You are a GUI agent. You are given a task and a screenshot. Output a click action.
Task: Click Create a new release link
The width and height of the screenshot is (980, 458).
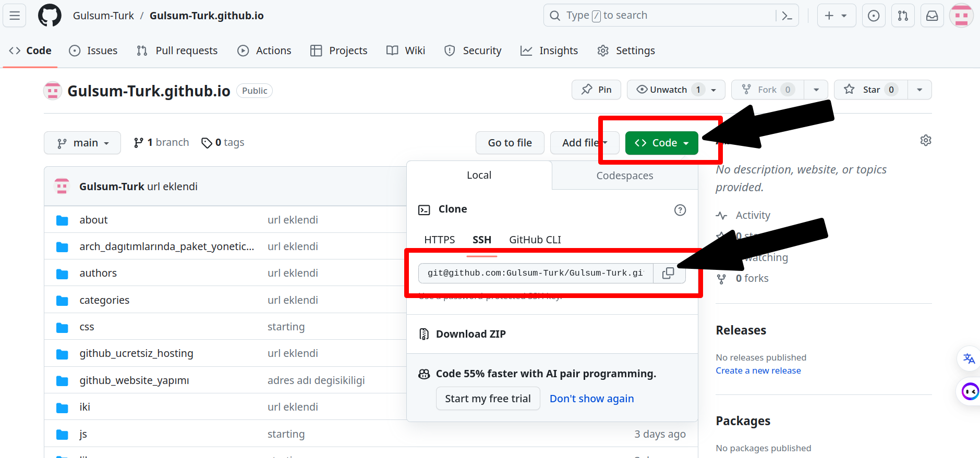pyautogui.click(x=758, y=370)
